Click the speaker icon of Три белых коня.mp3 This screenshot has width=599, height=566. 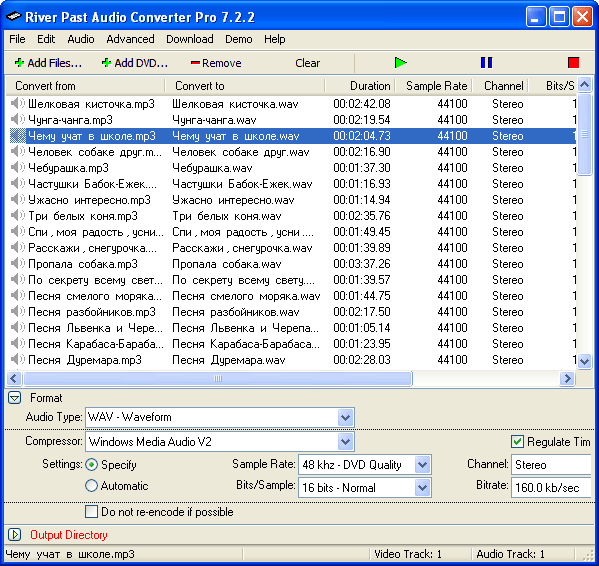click(x=18, y=216)
